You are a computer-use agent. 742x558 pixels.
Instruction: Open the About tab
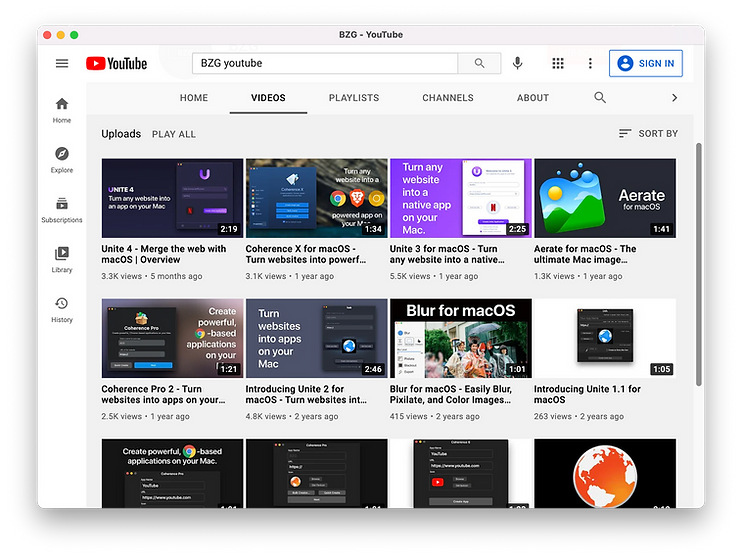click(533, 97)
